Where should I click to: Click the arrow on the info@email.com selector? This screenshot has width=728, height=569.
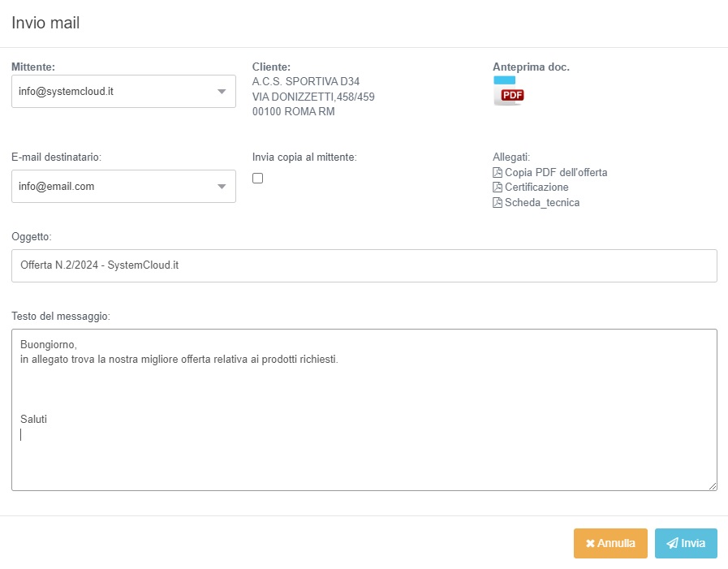222,187
